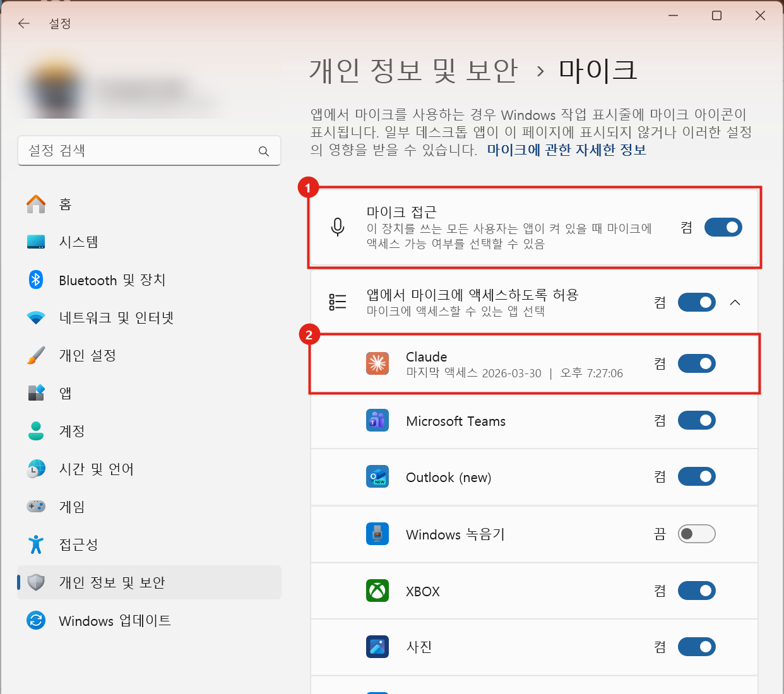
Task: Select 접근성 in the sidebar
Action: (149, 544)
